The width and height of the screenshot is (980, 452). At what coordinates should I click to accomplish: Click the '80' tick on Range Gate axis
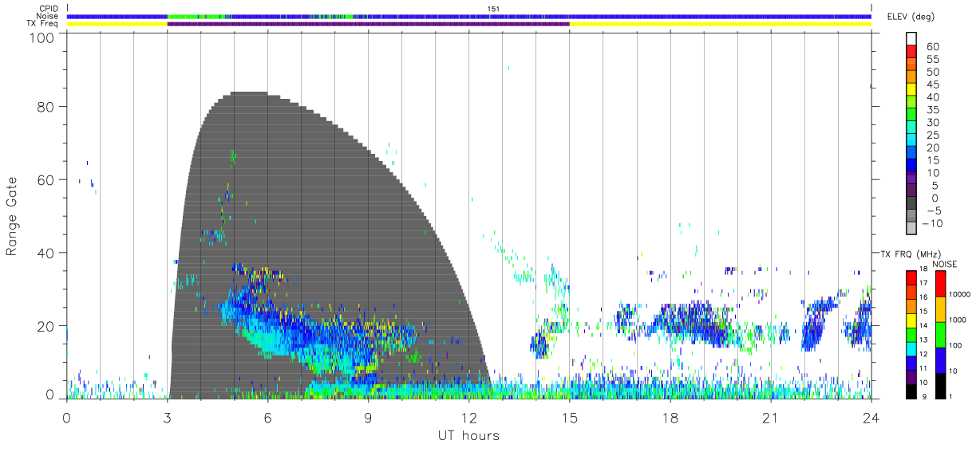(45, 107)
